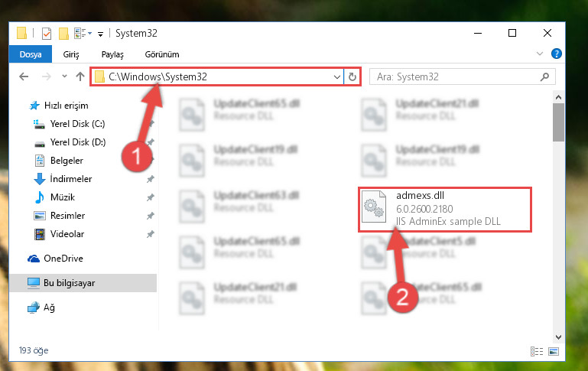Open the Dosya tab
The height and width of the screenshot is (371, 588).
coord(31,54)
